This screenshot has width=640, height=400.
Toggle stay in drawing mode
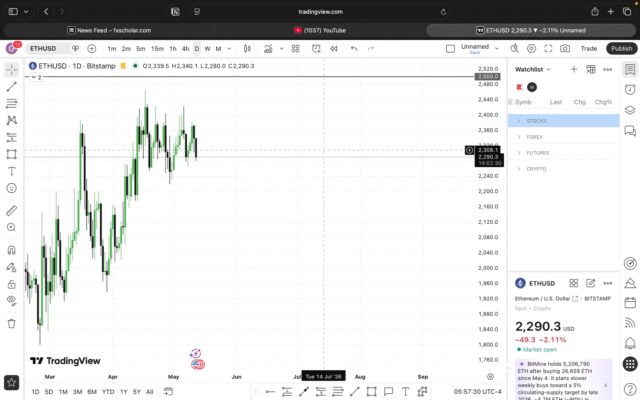tap(11, 267)
